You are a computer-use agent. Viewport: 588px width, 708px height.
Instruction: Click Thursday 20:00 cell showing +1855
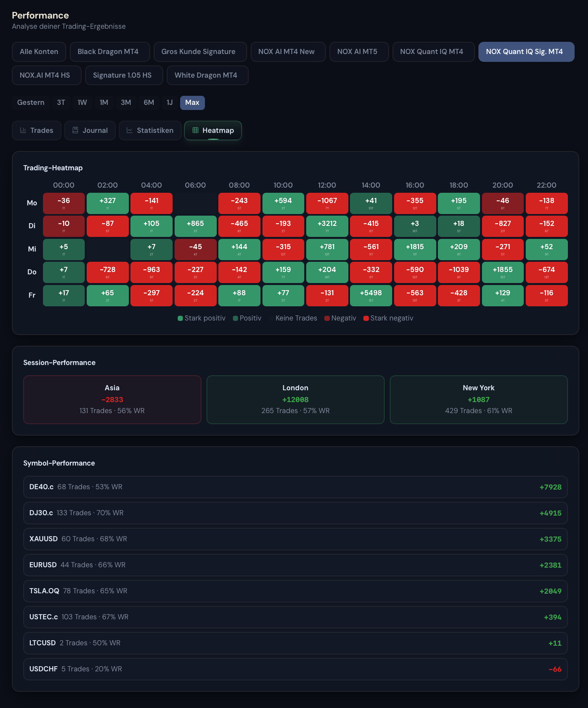click(503, 272)
